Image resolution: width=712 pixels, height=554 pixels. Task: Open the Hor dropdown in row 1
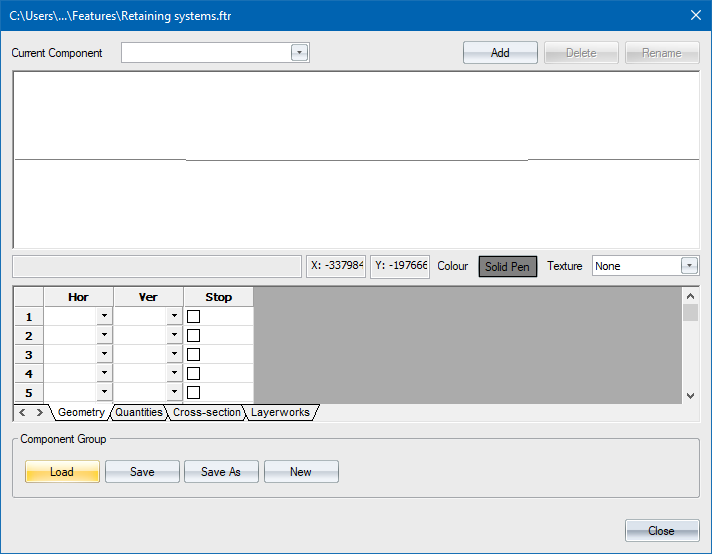point(104,317)
